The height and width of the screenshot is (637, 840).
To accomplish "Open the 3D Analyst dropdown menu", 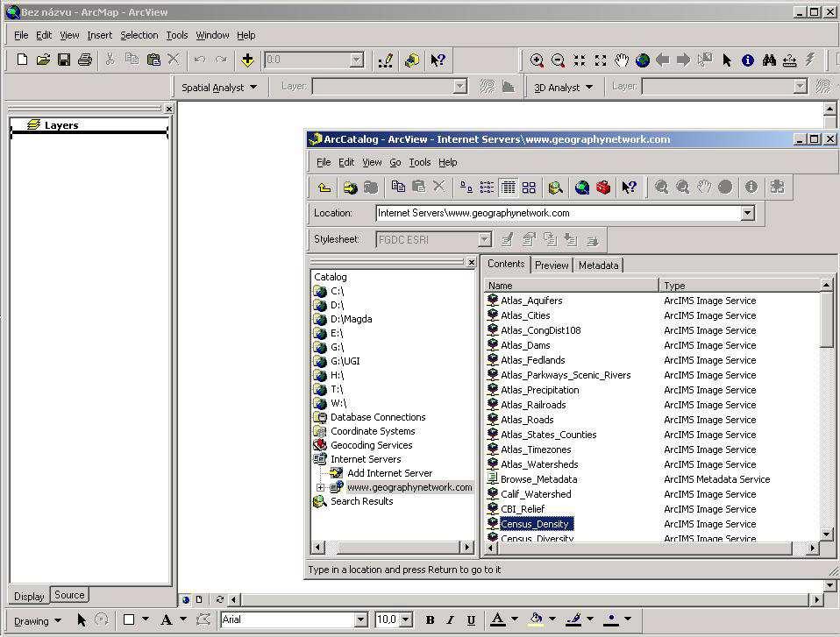I will tap(564, 88).
